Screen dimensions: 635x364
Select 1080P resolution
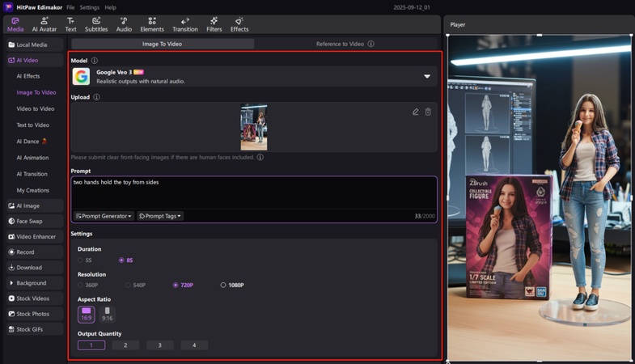click(x=232, y=285)
